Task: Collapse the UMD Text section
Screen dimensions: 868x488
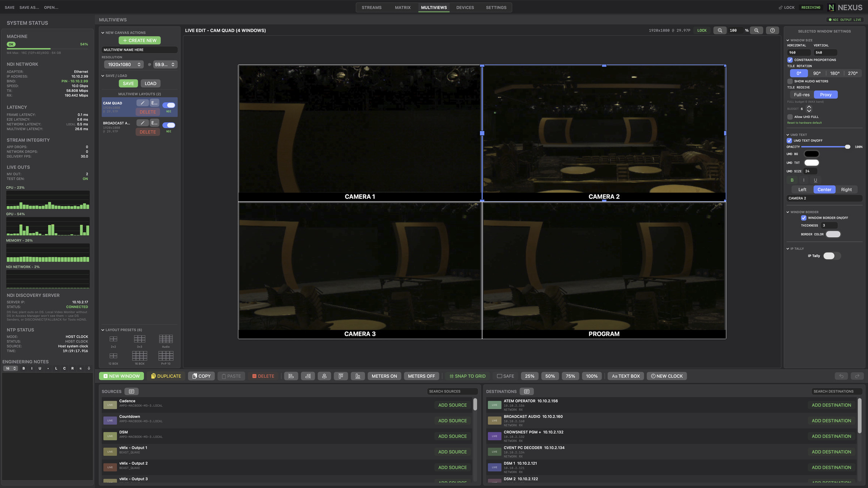Action: pyautogui.click(x=788, y=135)
